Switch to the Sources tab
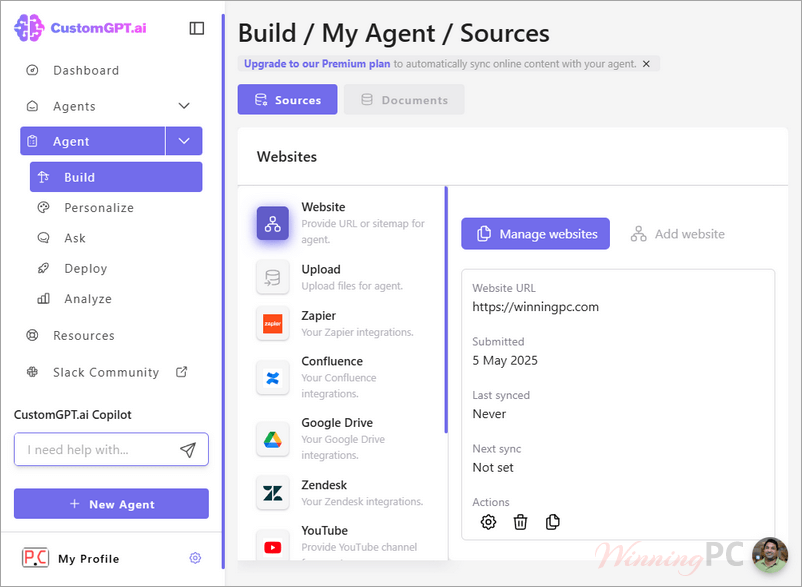Viewport: 802px width, 587px height. pyautogui.click(x=287, y=100)
